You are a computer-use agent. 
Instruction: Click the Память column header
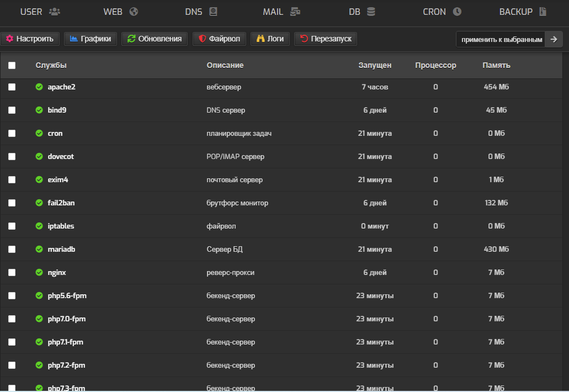coord(496,65)
